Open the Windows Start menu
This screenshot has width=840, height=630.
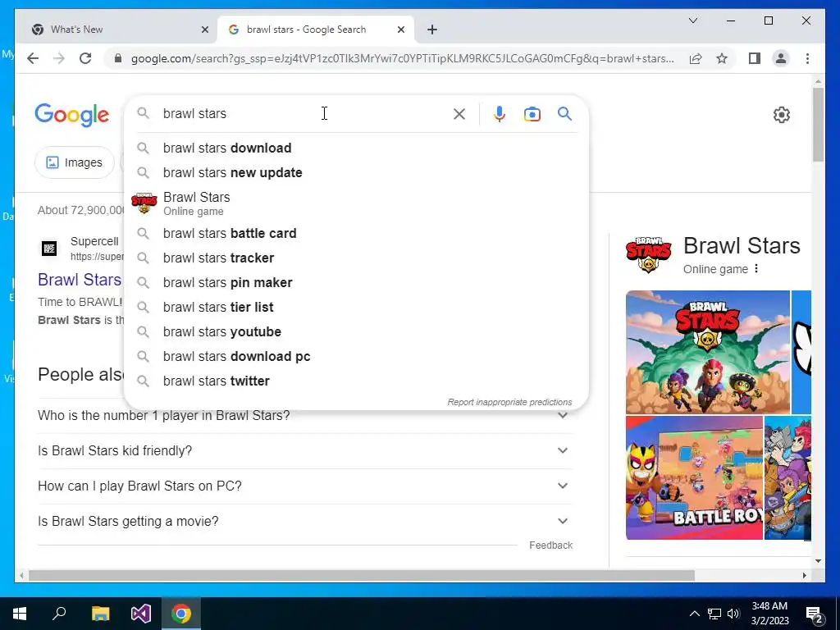[20, 614]
